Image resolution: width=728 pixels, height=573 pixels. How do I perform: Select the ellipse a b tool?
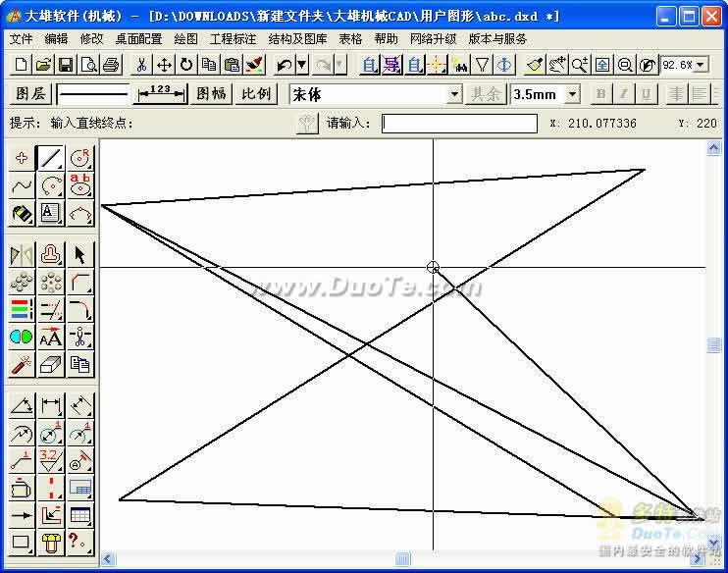(79, 185)
